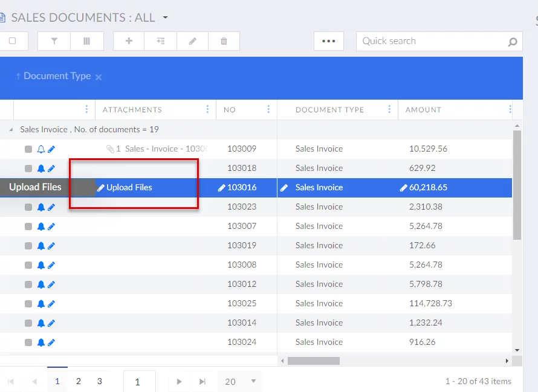Image resolution: width=538 pixels, height=392 pixels.
Task: Click the filter funnel toolbar icon
Action: [54, 41]
